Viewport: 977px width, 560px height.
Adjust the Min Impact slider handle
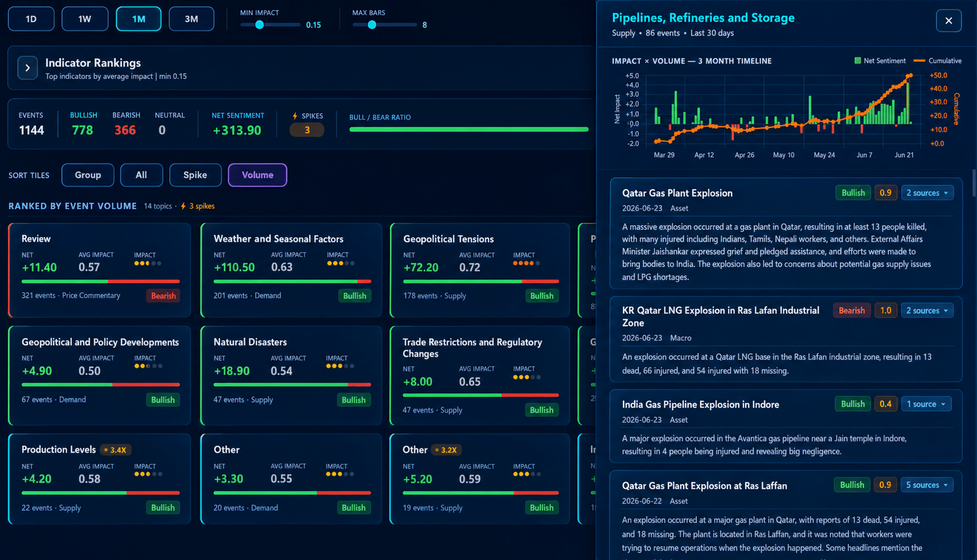pos(260,25)
